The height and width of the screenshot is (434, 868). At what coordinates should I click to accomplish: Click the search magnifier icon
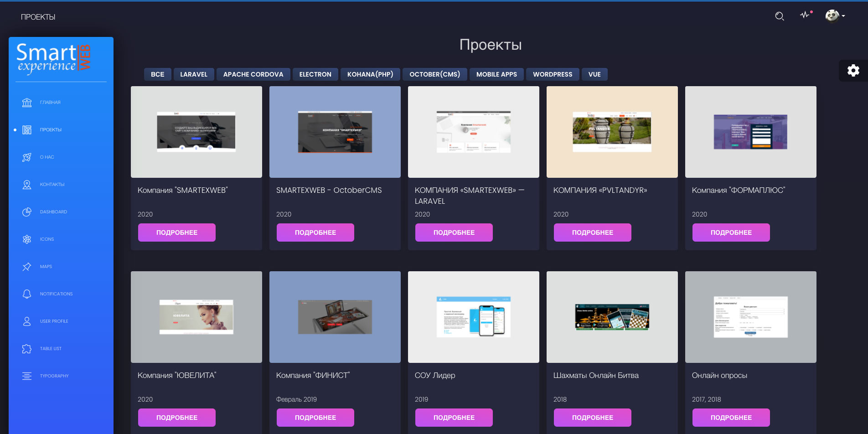click(779, 16)
